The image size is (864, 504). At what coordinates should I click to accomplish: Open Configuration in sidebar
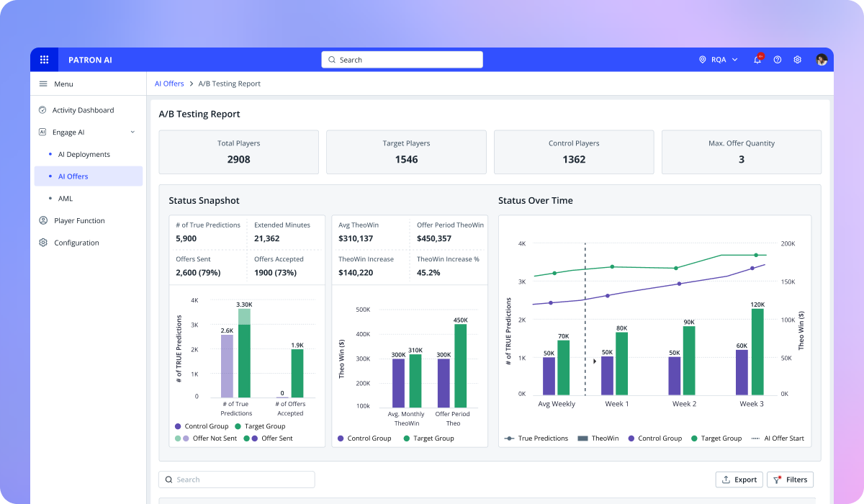(x=89, y=243)
